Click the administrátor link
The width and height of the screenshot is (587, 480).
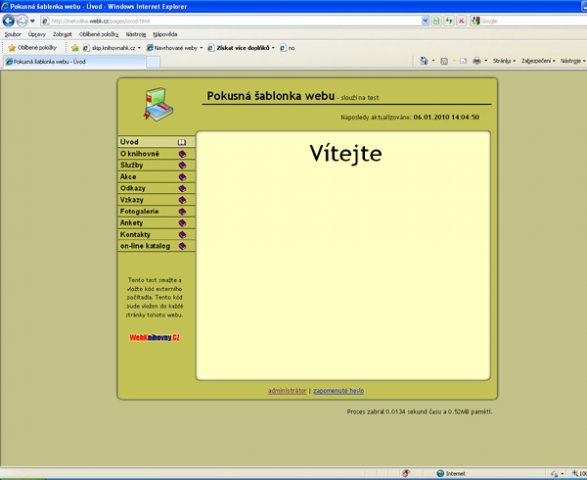pos(287,391)
